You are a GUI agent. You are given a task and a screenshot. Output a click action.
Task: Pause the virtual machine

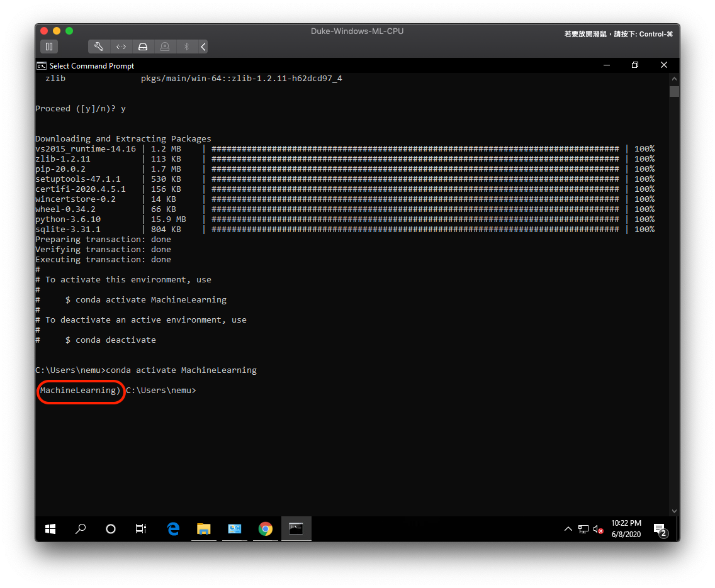(49, 46)
